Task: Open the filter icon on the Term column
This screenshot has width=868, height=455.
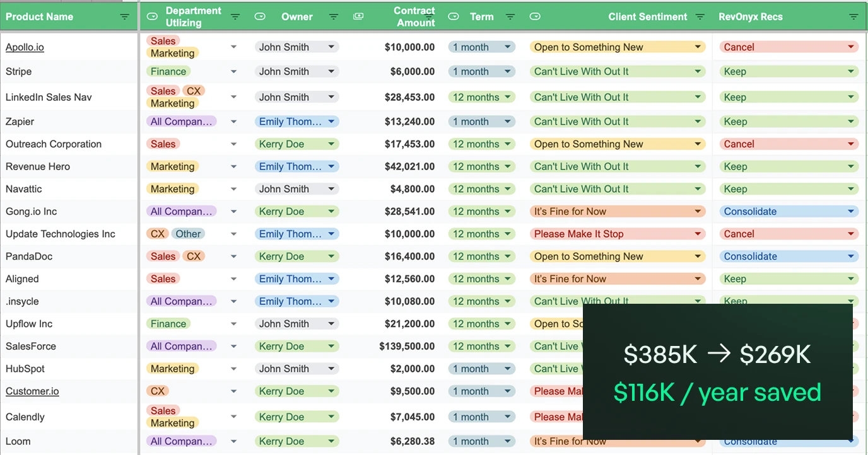Action: pos(510,16)
